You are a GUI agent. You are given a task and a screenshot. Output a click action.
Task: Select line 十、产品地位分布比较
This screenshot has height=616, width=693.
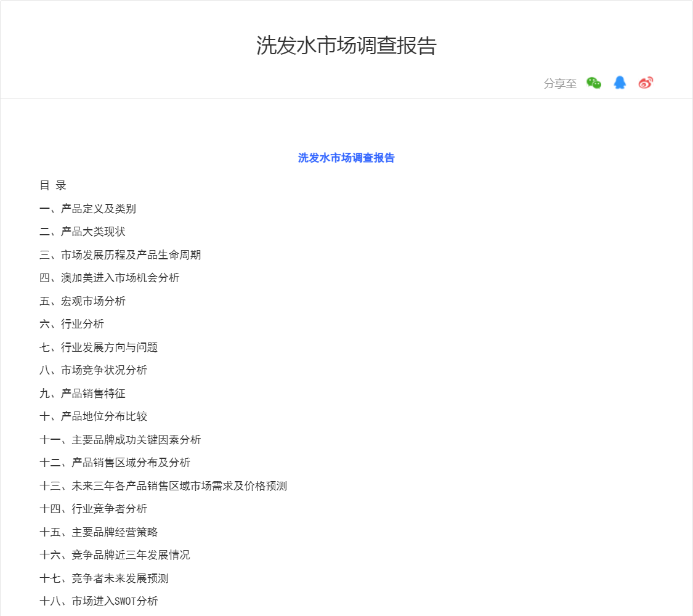tap(93, 416)
